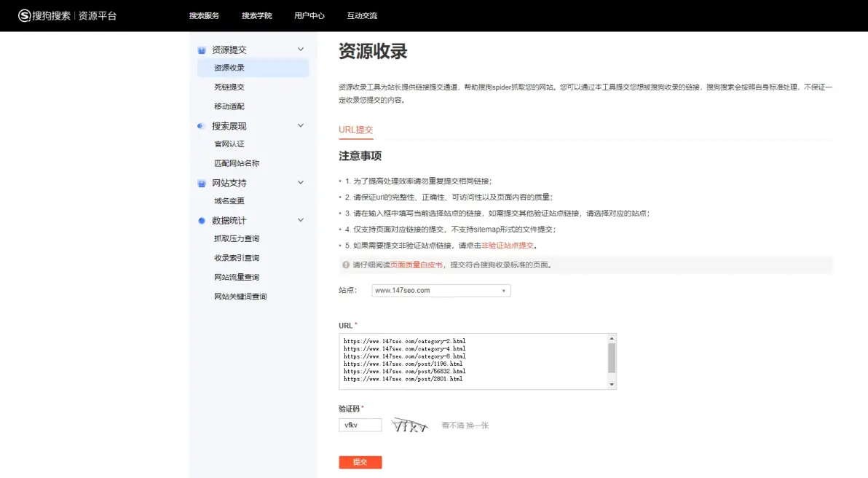This screenshot has width=868, height=478.
Task: Click the URL line category-4.html
Action: (405, 349)
